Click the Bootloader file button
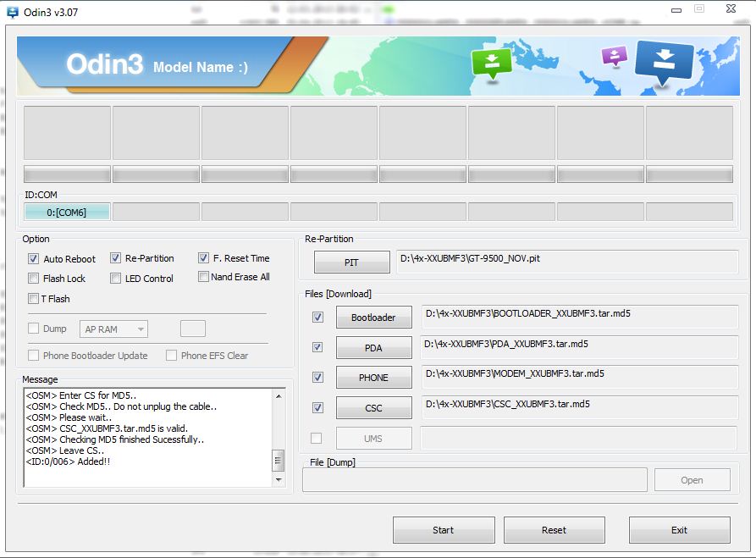Screen dimensions: 756x558 click(373, 318)
